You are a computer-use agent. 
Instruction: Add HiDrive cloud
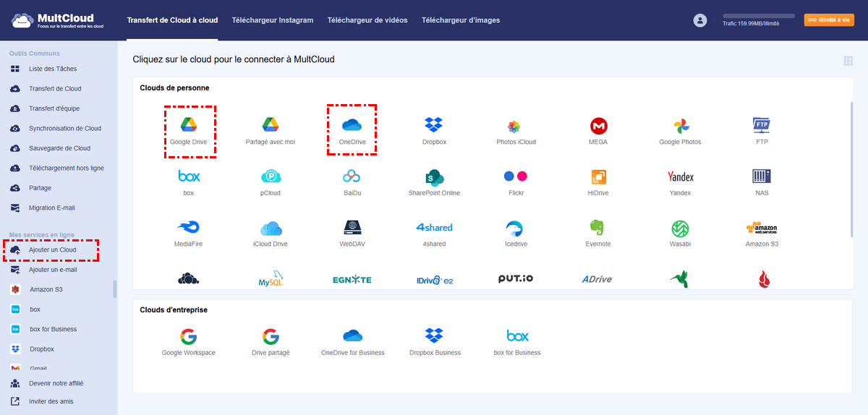pos(598,182)
